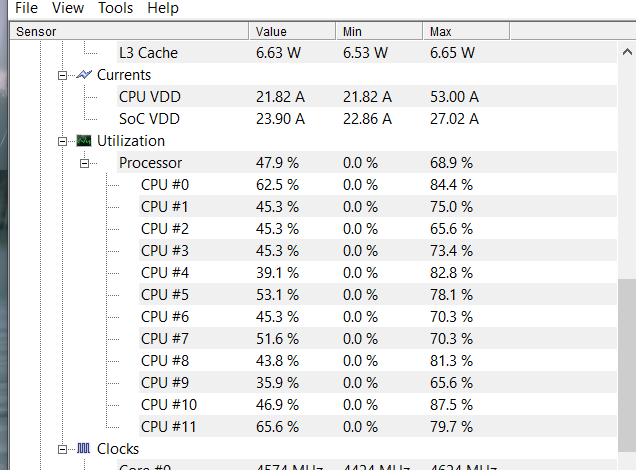
Task: Select the CPU #11 utilization row
Action: click(168, 427)
